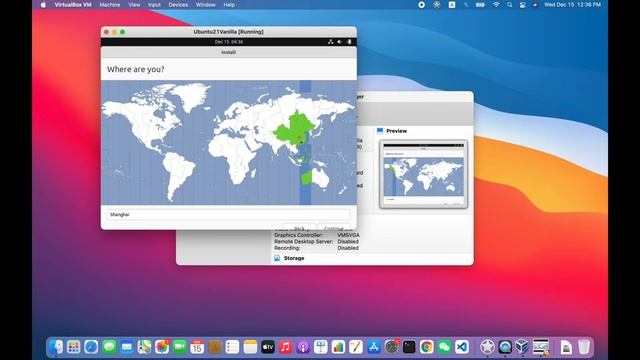This screenshot has height=360, width=640.
Task: Open the Finder icon in the dock
Action: point(56,347)
